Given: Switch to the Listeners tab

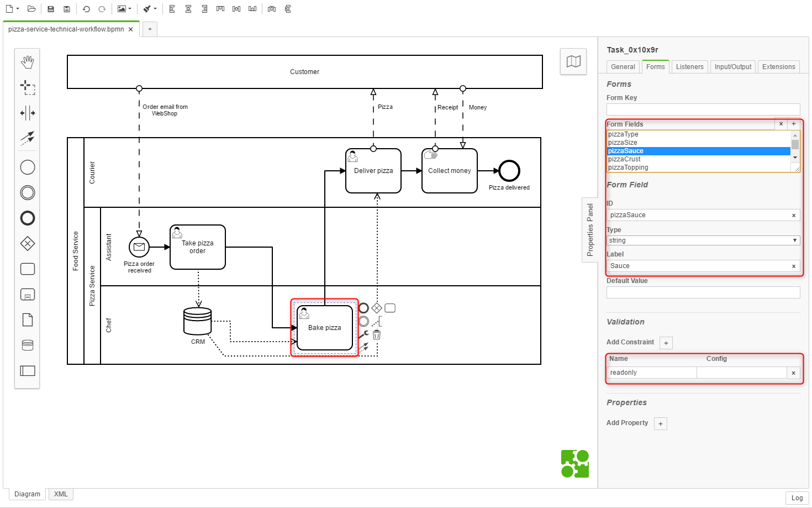Looking at the screenshot, I should pos(689,67).
